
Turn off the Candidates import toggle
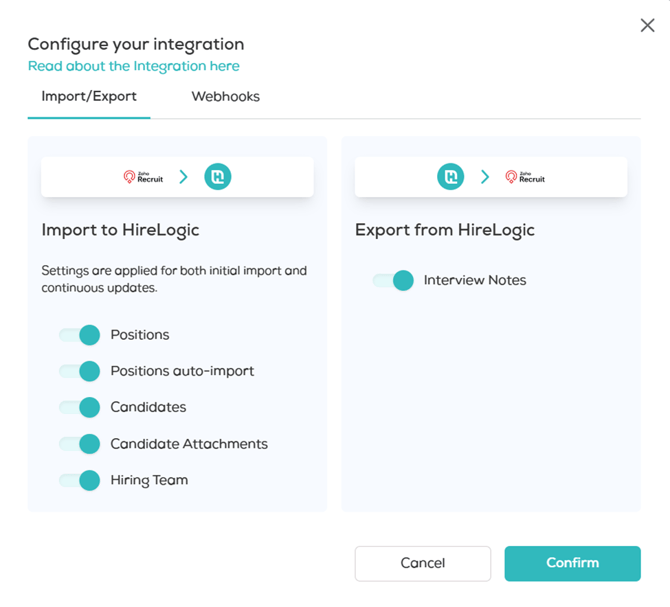[x=80, y=407]
